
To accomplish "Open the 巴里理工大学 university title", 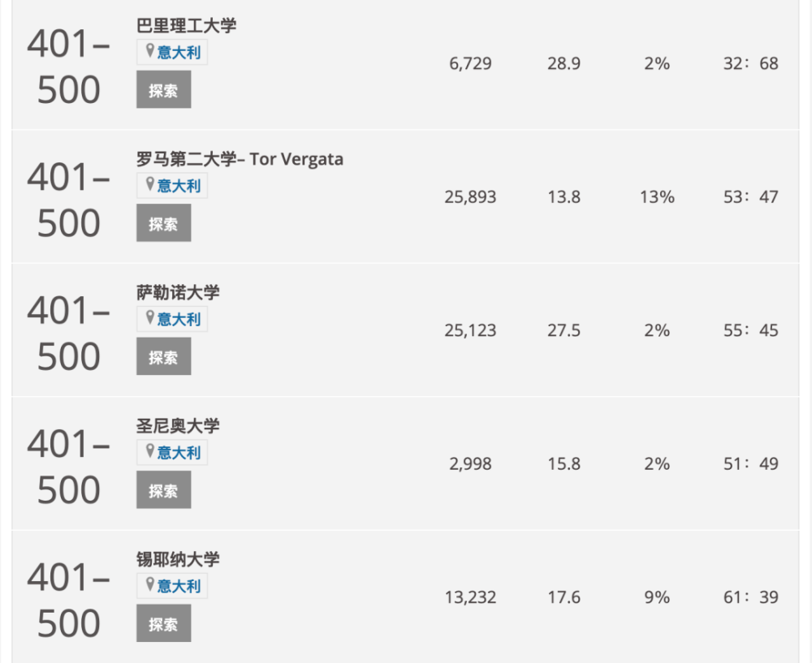I will pos(187,25).
